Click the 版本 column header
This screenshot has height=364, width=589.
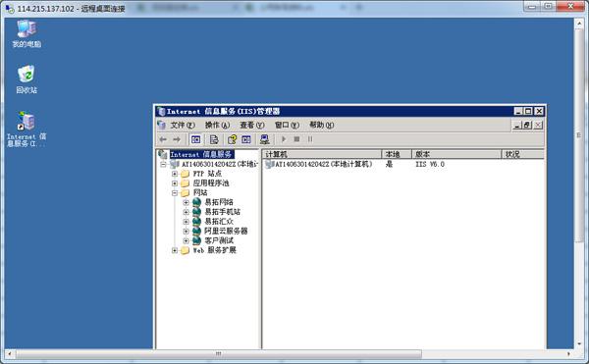[456, 154]
